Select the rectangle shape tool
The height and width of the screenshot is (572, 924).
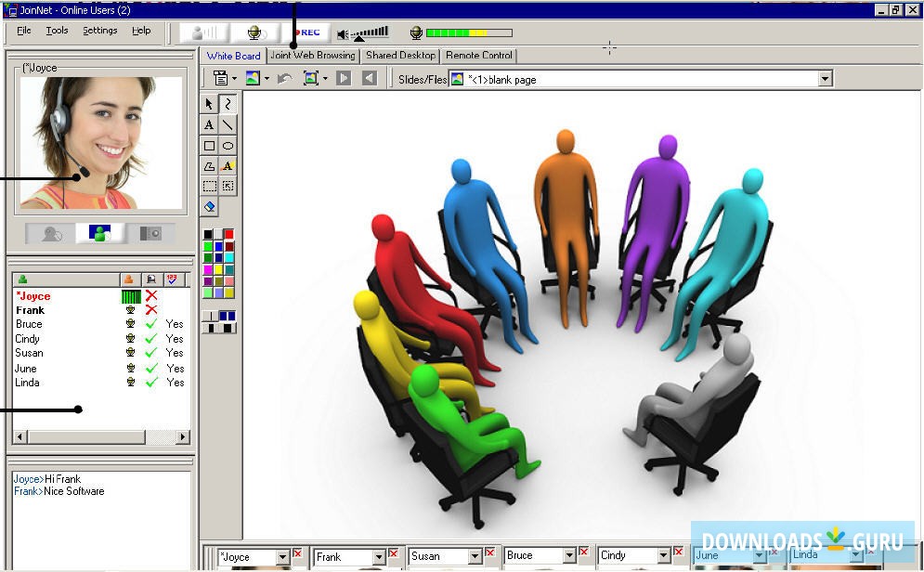pos(209,146)
